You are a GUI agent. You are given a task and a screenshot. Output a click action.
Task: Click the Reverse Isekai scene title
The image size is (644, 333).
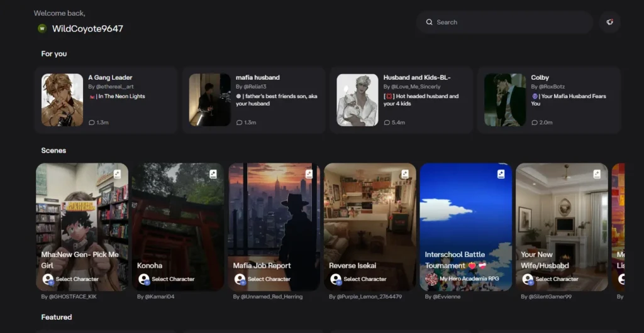(x=353, y=266)
